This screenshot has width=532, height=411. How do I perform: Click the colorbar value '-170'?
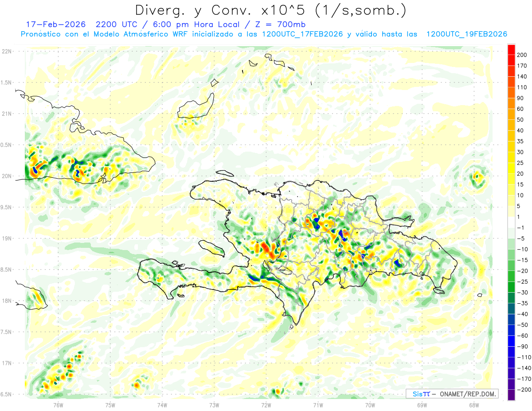point(524,379)
